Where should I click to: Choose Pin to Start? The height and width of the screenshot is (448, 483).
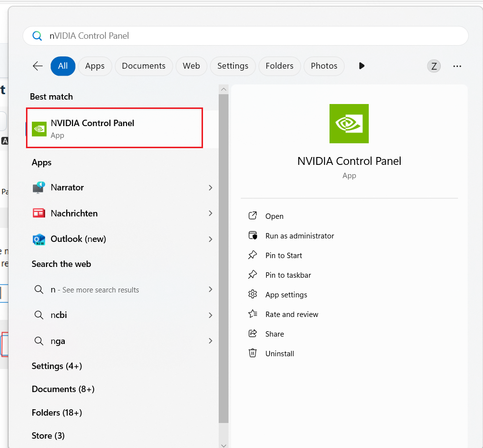click(x=284, y=256)
